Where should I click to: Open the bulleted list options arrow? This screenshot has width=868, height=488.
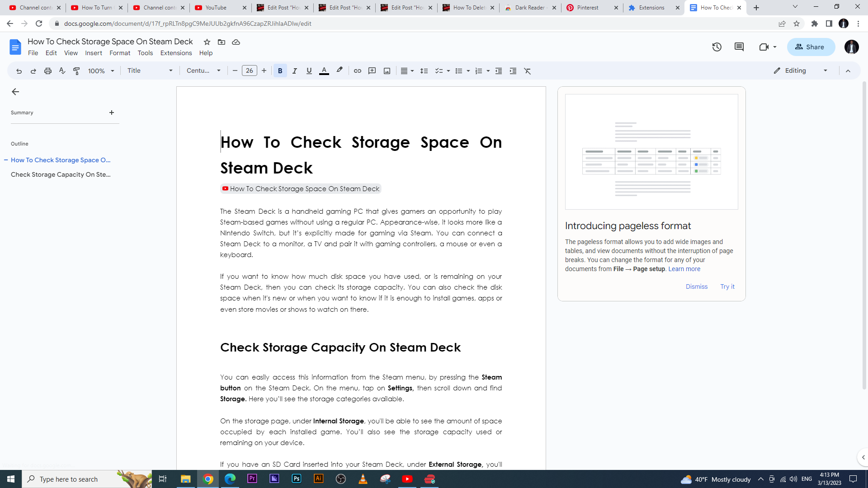468,71
